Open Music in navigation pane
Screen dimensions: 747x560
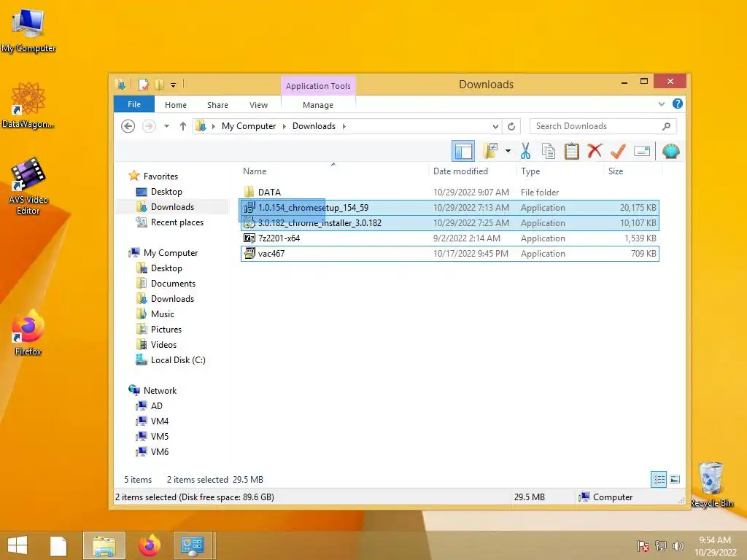(x=163, y=314)
